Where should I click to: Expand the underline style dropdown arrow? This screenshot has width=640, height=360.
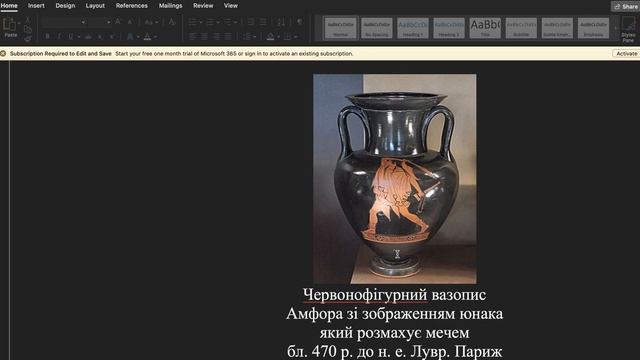[79, 37]
